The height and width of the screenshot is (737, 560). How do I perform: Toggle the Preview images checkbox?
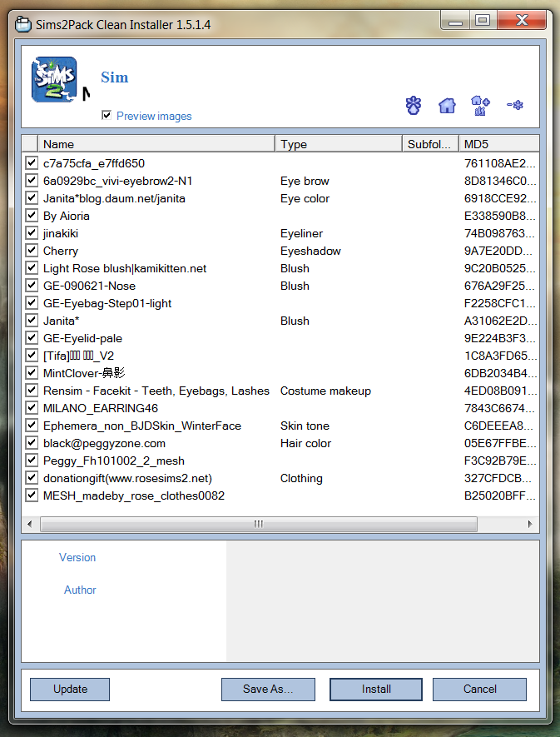coord(107,115)
